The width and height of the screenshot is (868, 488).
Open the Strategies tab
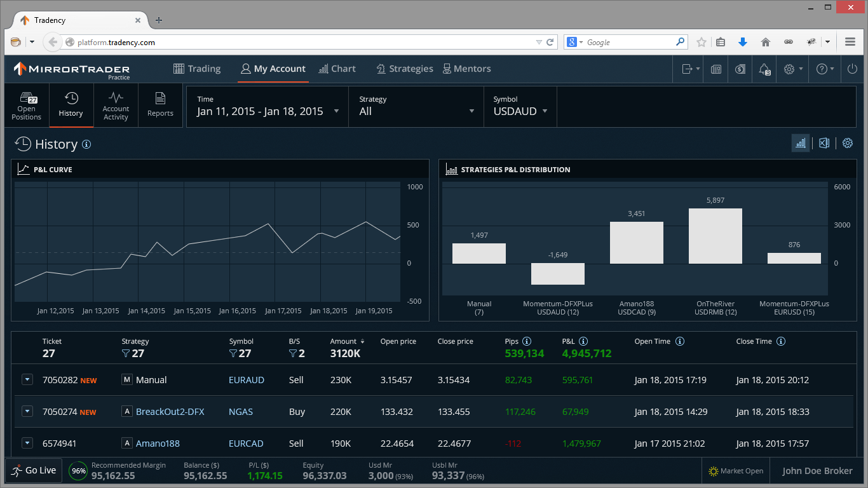pos(405,69)
